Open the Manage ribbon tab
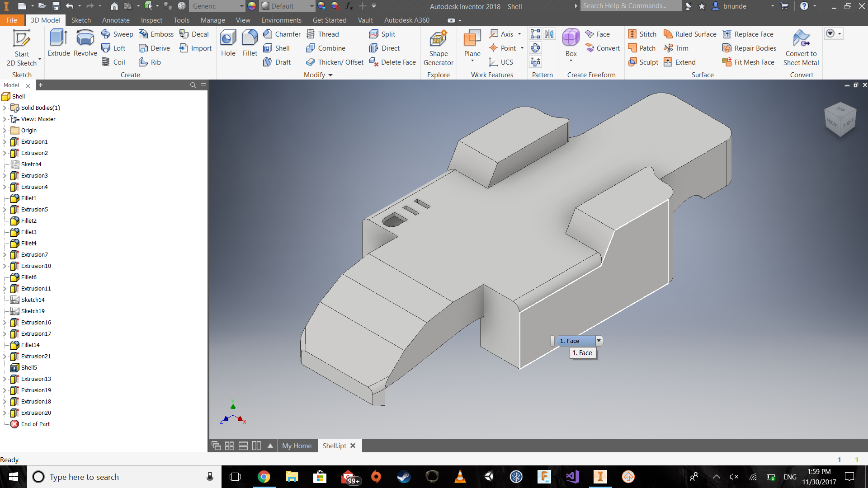 (212, 20)
